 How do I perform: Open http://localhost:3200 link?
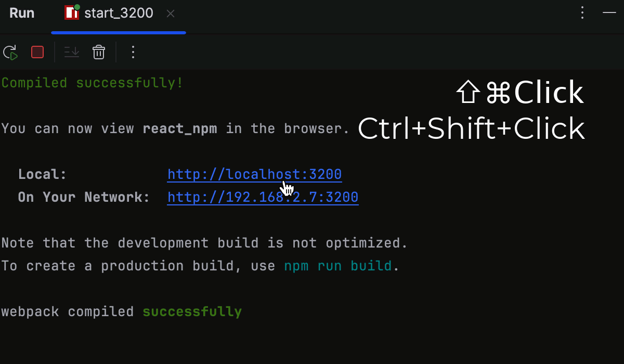(255, 175)
